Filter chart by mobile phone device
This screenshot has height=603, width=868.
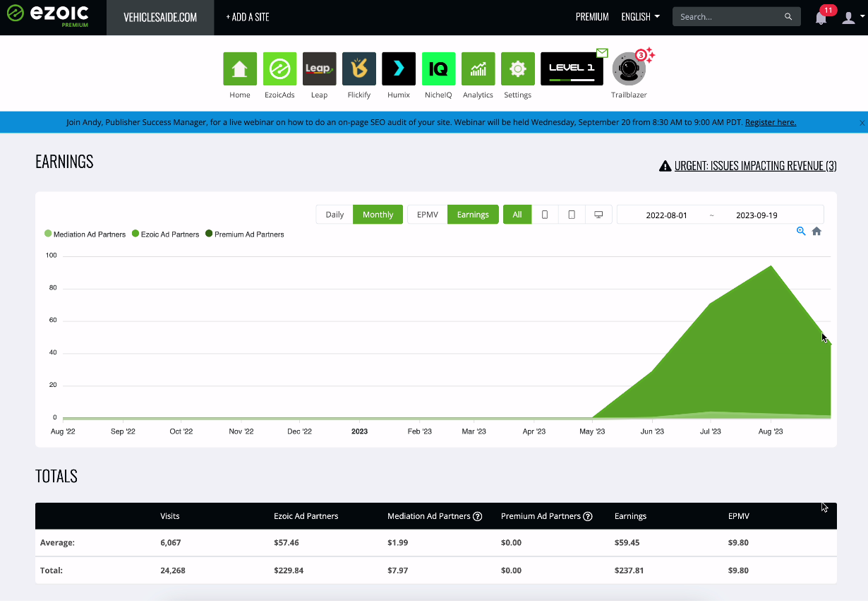(545, 215)
